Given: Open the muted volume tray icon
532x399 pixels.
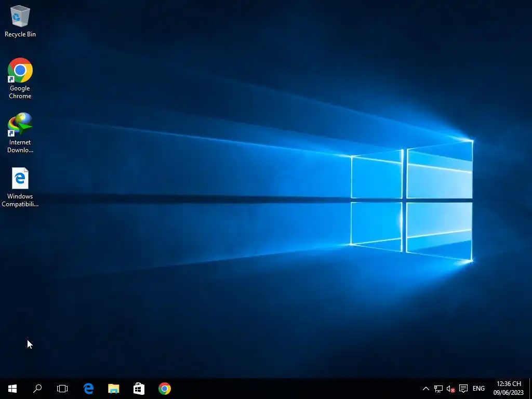Looking at the screenshot, I should (450, 389).
